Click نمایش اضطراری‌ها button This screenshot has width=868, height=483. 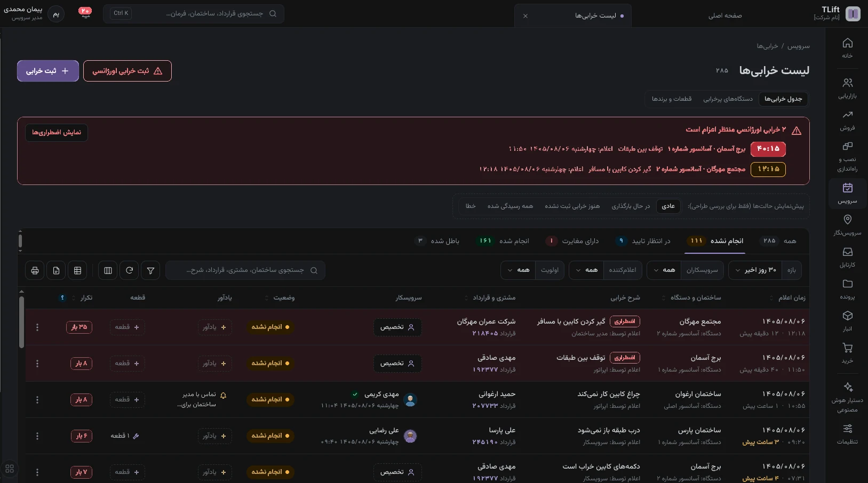point(57,132)
